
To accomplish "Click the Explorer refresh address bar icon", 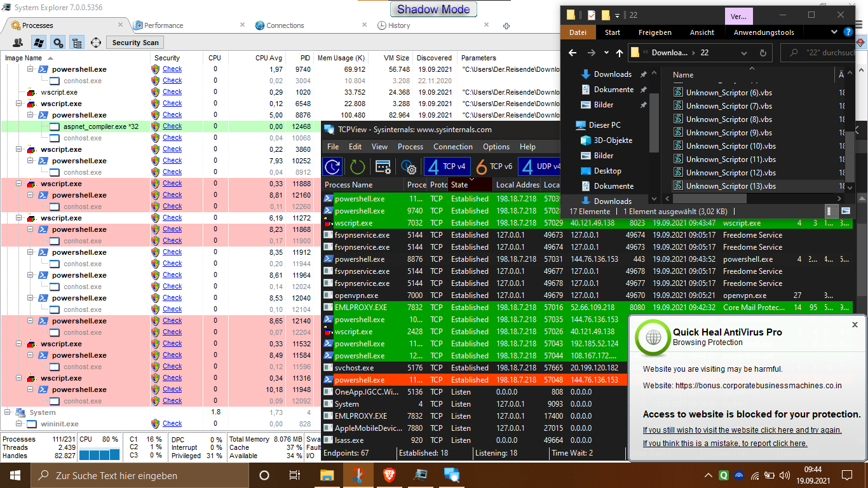I will click(763, 53).
